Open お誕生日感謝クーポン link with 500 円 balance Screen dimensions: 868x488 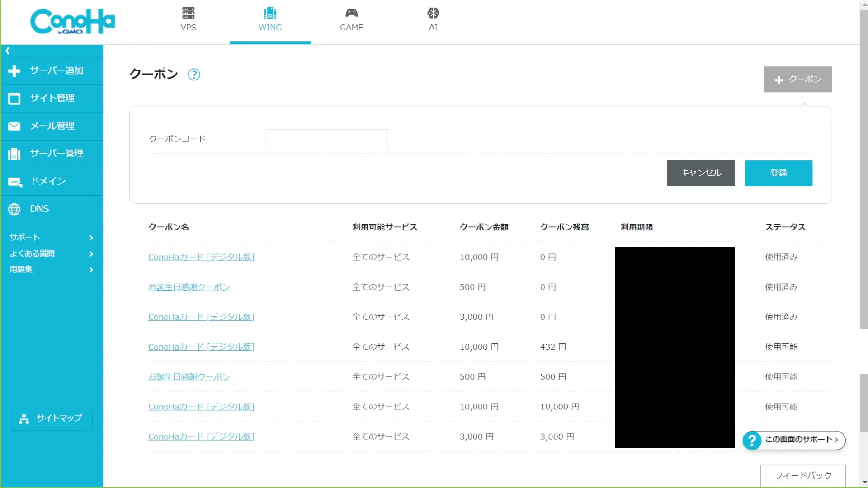[189, 376]
